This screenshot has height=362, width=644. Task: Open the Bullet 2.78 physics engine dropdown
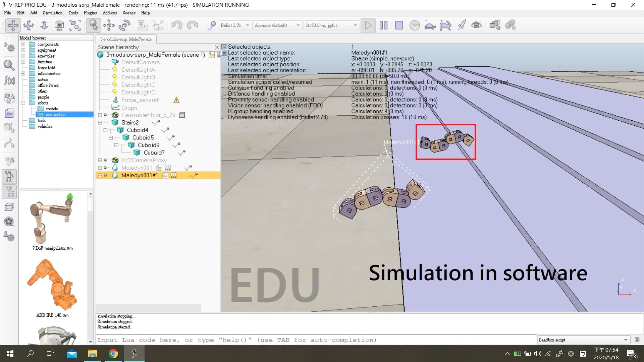click(x=235, y=25)
